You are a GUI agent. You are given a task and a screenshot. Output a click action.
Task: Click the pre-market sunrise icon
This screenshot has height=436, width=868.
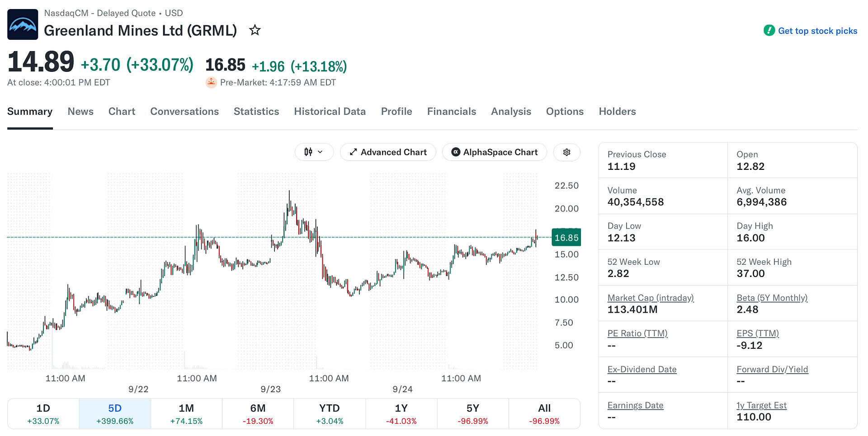pyautogui.click(x=211, y=82)
